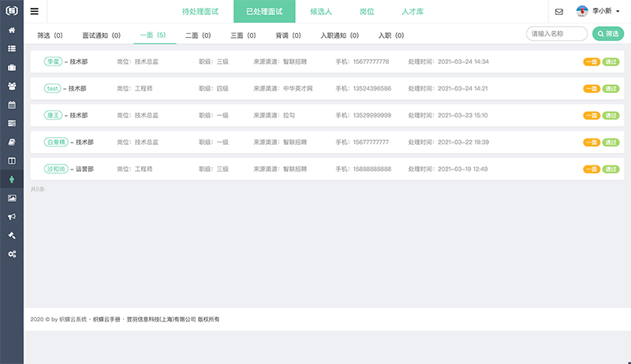This screenshot has height=364, width=631.
Task: Open candidate 李星 name tag
Action: [x=53, y=61]
